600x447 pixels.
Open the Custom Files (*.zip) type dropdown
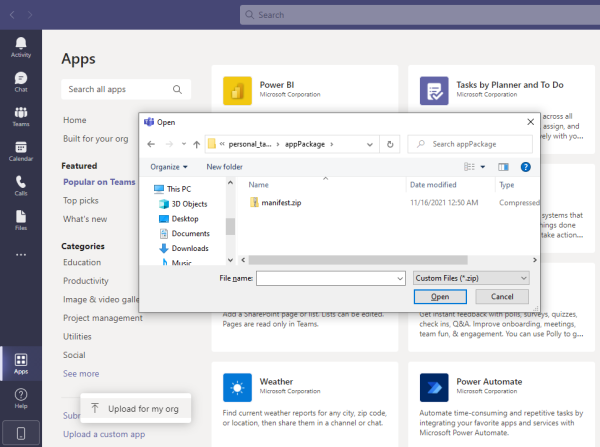click(471, 278)
